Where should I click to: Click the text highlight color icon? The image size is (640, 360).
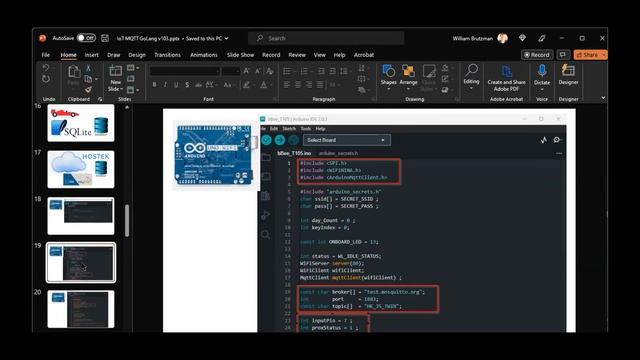click(247, 85)
